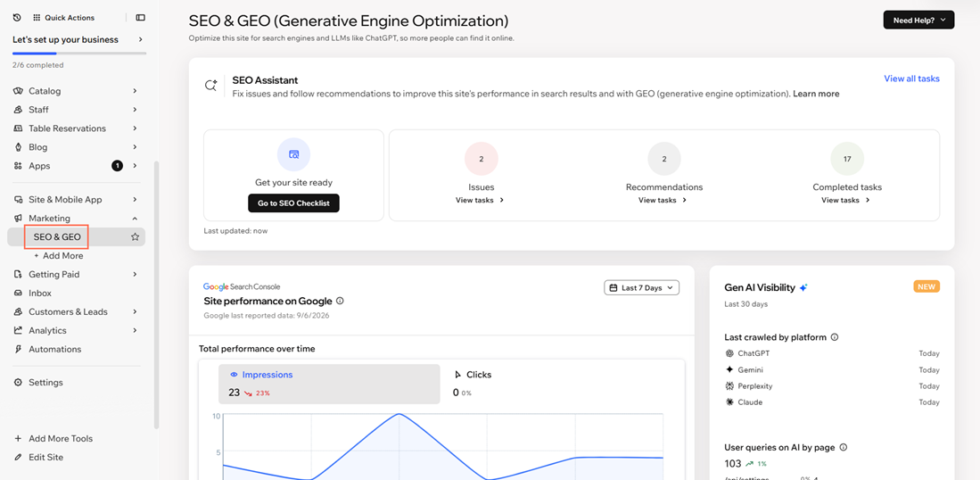Expand the Table Reservations chevron
The height and width of the screenshot is (480, 980).
135,128
